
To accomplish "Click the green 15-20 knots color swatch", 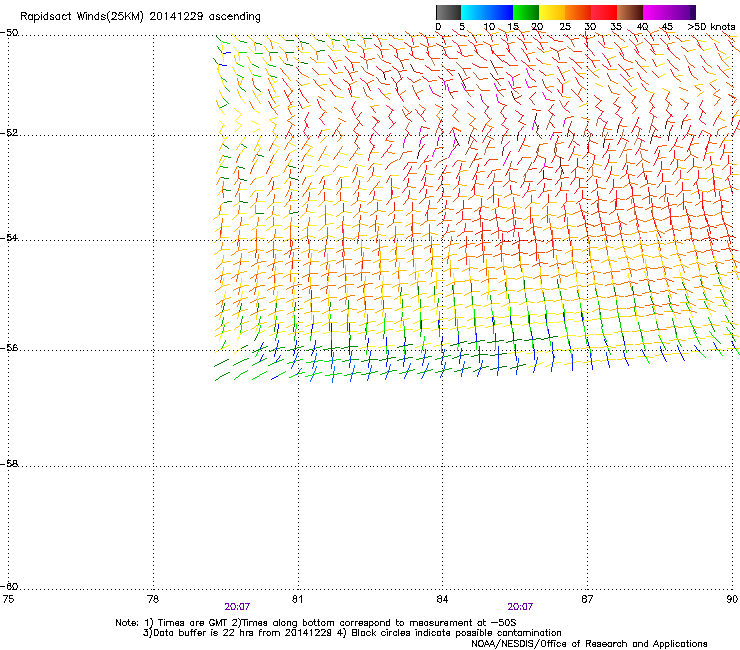I will click(526, 12).
